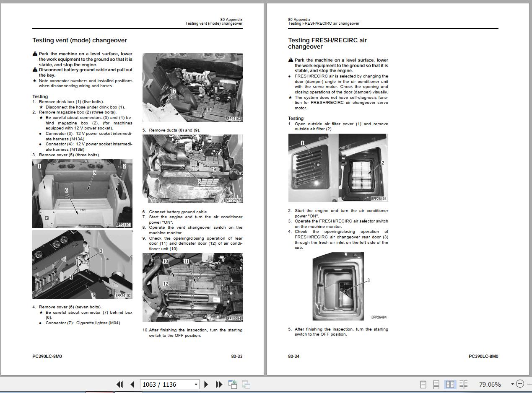Viewport: 532px width, 393px height.
Task: Click the 79.06% zoom value
Action: [490, 384]
